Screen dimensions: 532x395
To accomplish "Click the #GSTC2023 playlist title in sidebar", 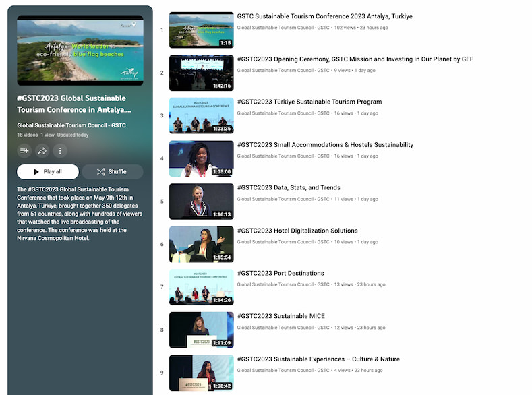I will tap(74, 104).
